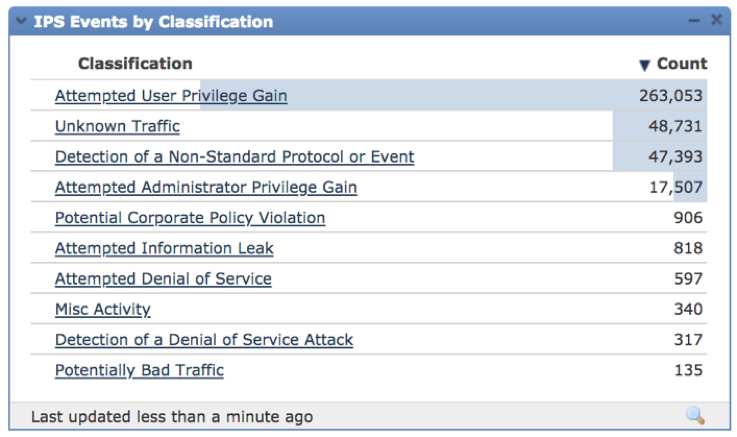This screenshot has width=737, height=437.
Task: Open Attempted Administrator Privilege Gain link
Action: point(205,187)
